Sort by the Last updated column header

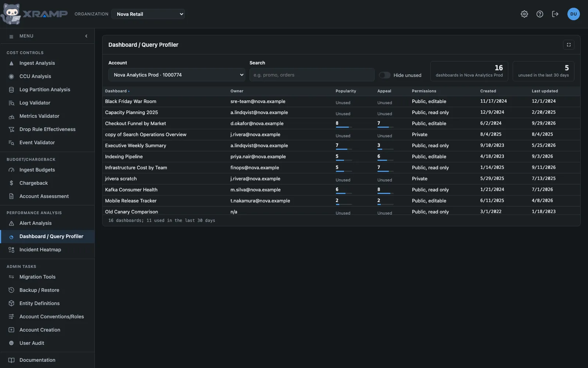(x=545, y=91)
